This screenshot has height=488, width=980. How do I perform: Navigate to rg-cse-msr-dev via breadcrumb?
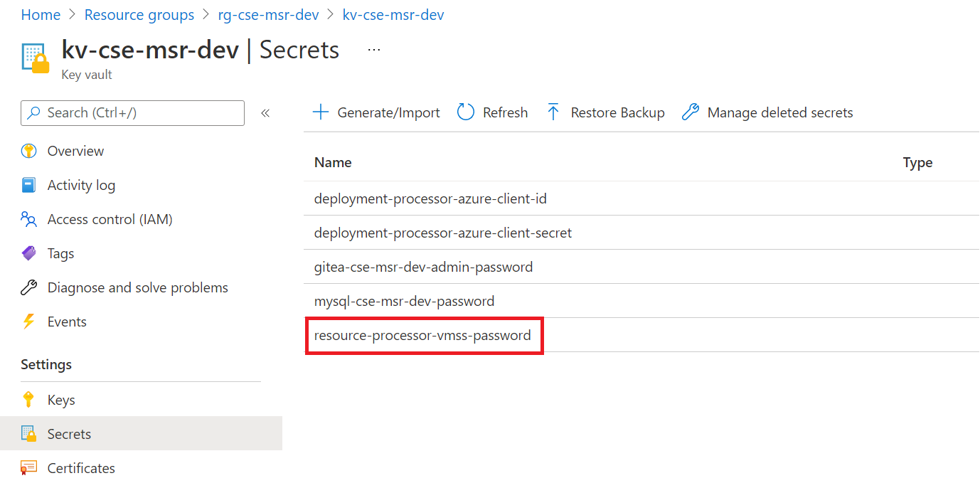pos(268,14)
